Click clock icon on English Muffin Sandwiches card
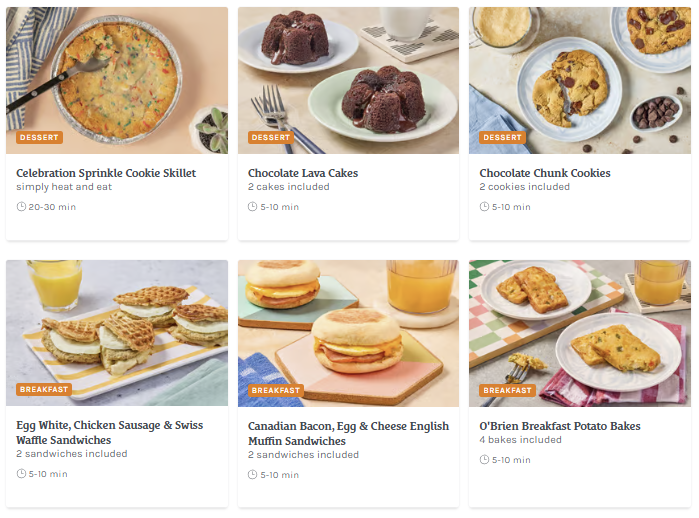The height and width of the screenshot is (518, 699). (253, 475)
